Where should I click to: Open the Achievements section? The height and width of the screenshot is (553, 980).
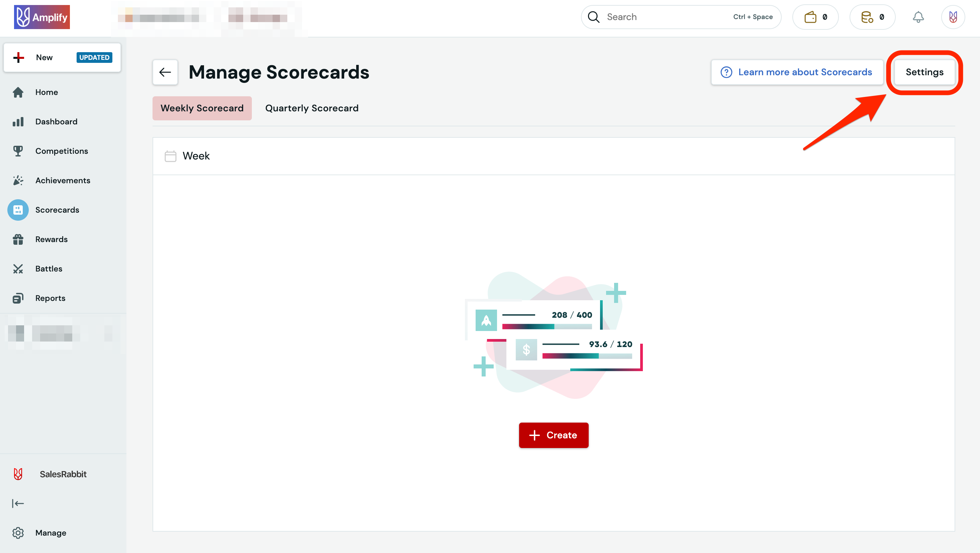coord(63,180)
